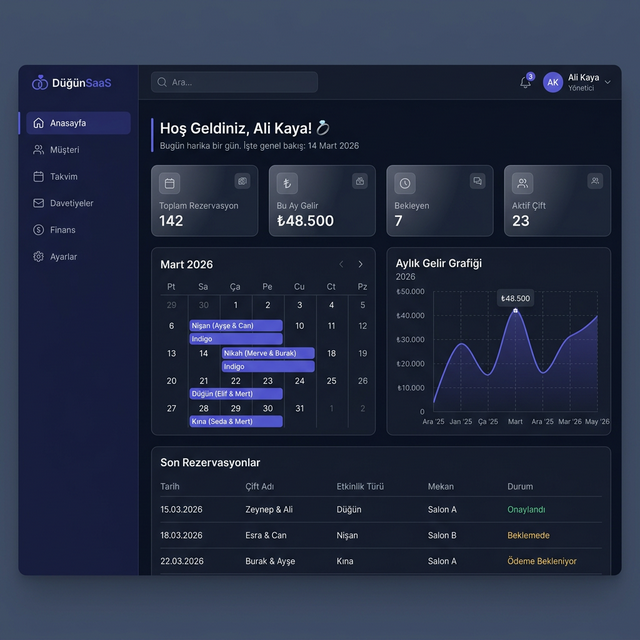The image size is (640, 640).
Task: Click the Salon B venue cell
Action: [x=442, y=535]
